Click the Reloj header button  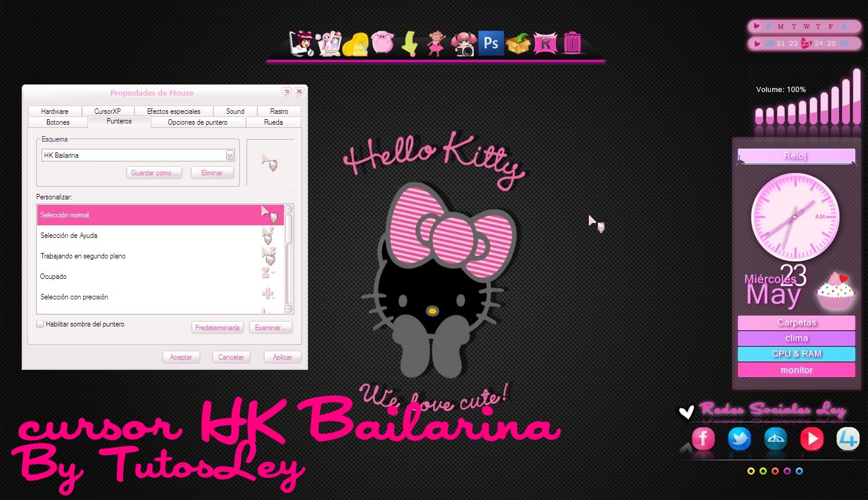pos(796,156)
